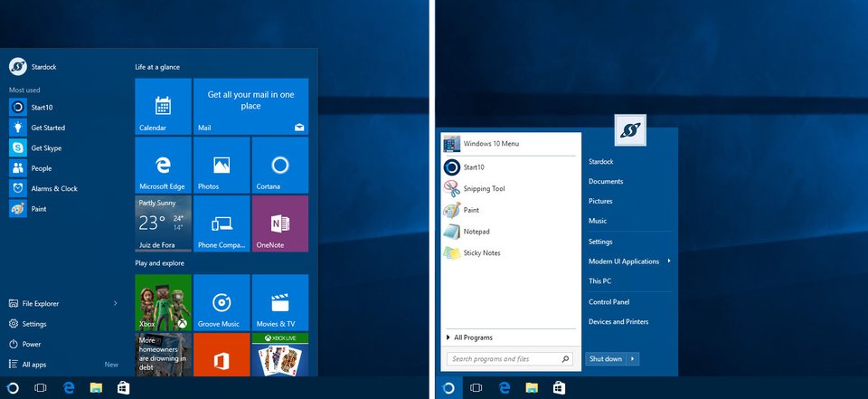Expand the File Explorer jump list arrow
The image size is (868, 399).
[115, 304]
